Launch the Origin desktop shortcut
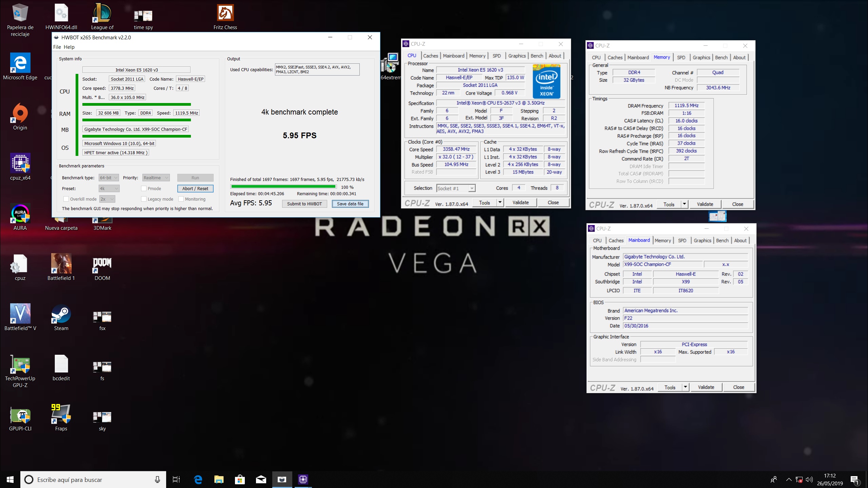This screenshot has height=488, width=868. coord(20,117)
